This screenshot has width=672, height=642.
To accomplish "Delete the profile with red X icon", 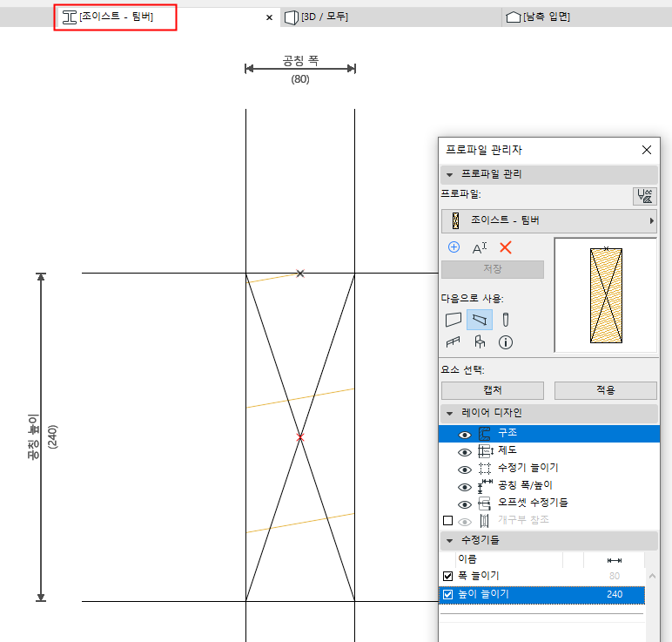I will coord(506,247).
